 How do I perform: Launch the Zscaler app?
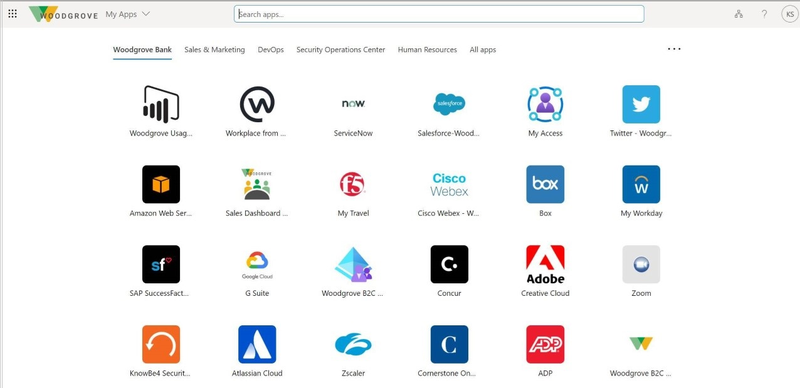[x=353, y=344]
